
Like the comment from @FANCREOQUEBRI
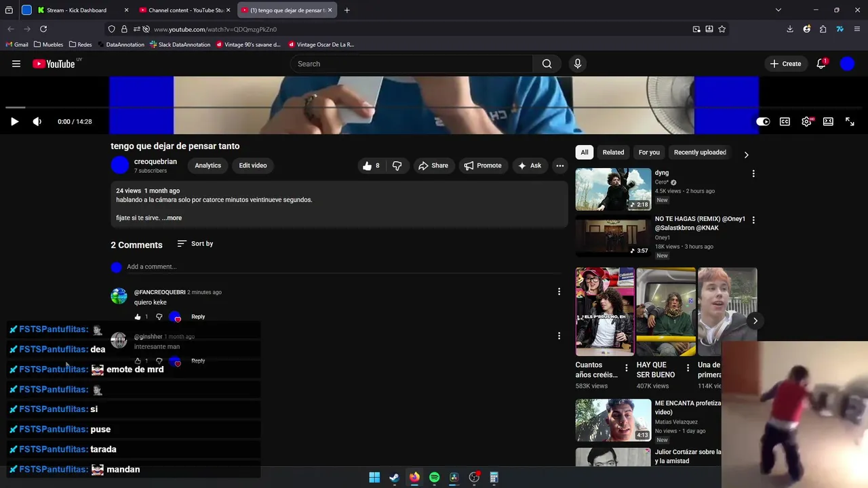pyautogui.click(x=138, y=317)
